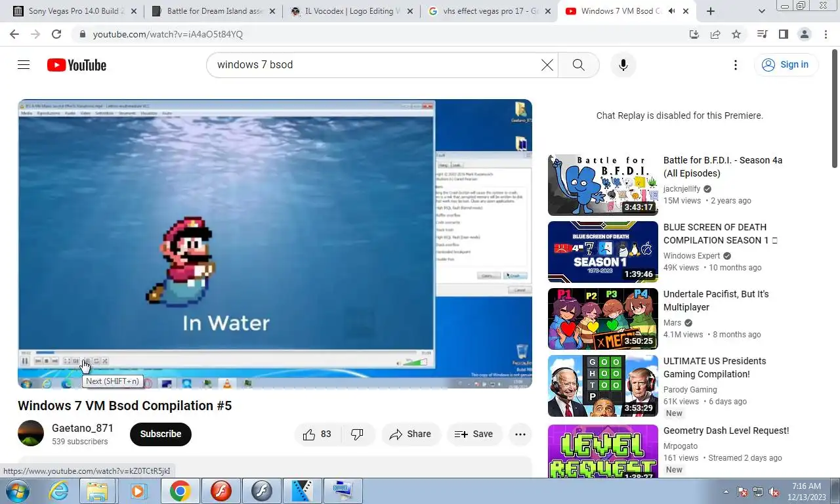Close the IL Vocodex tab
Image resolution: width=840 pixels, height=504 pixels.
(410, 11)
